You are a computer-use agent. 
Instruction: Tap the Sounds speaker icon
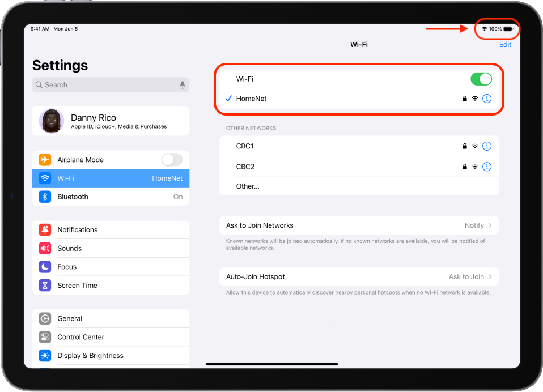click(45, 248)
